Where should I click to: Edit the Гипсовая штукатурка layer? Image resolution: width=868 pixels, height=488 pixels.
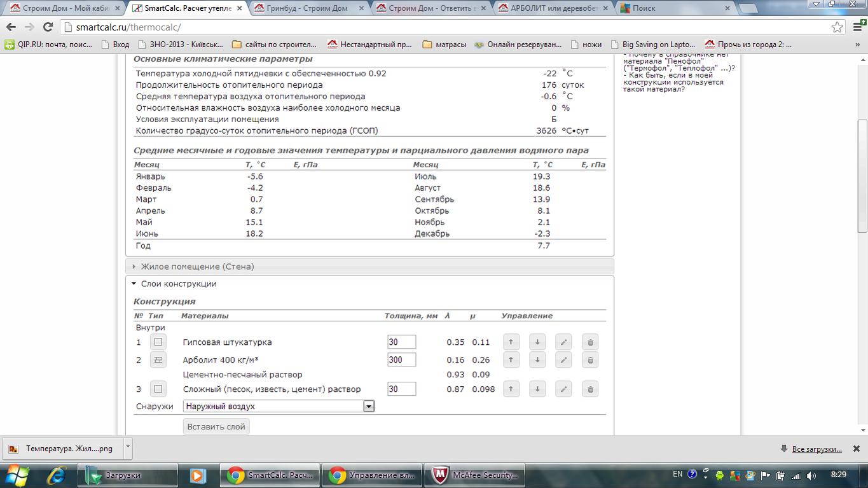563,342
